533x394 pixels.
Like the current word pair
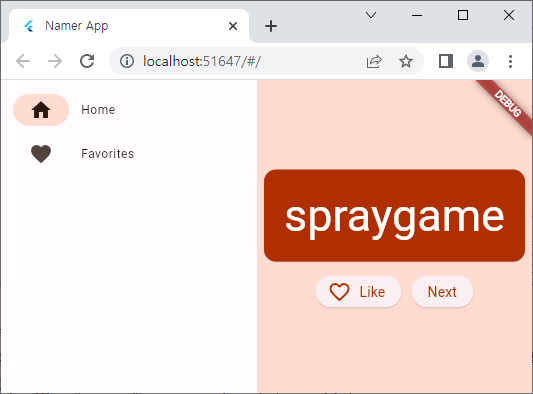tap(358, 292)
